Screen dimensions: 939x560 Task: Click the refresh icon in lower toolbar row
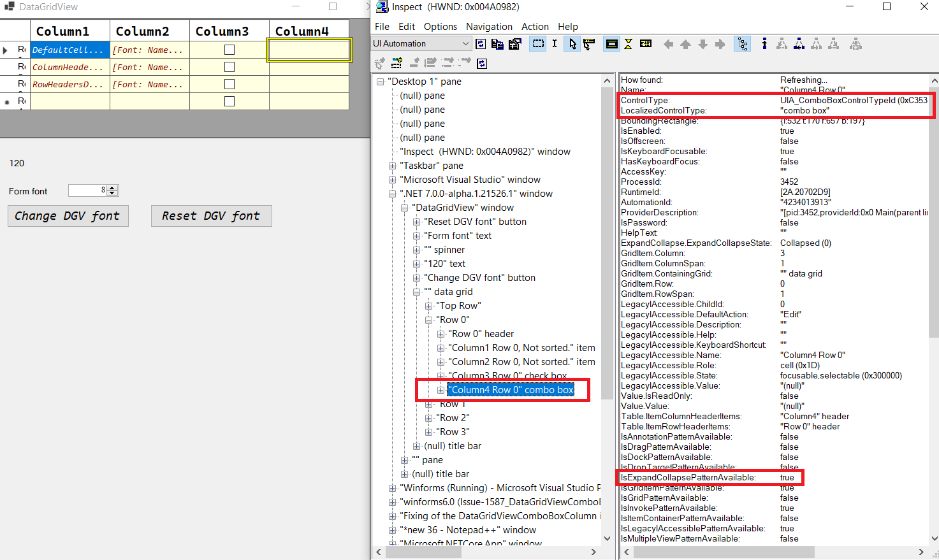(482, 62)
